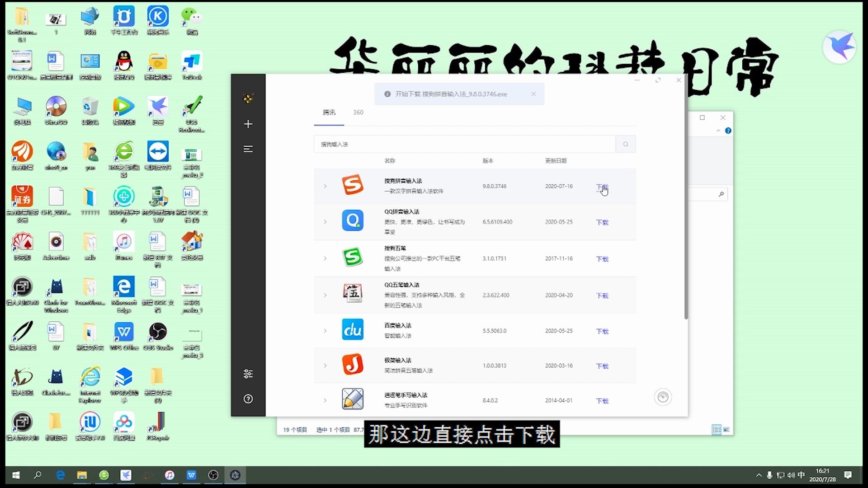Viewport: 868px width, 488px height.
Task: Expand the 极简输入法 row chevron
Action: click(325, 366)
